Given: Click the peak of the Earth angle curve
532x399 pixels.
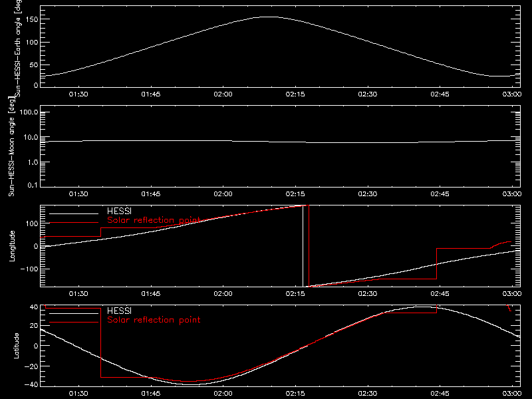Looking at the screenshot, I should 271,17.
